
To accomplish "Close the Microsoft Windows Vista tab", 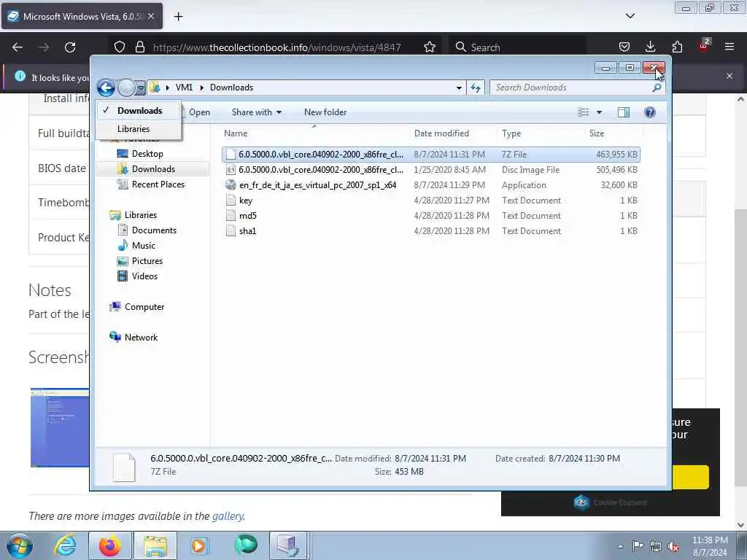I will point(151,16).
